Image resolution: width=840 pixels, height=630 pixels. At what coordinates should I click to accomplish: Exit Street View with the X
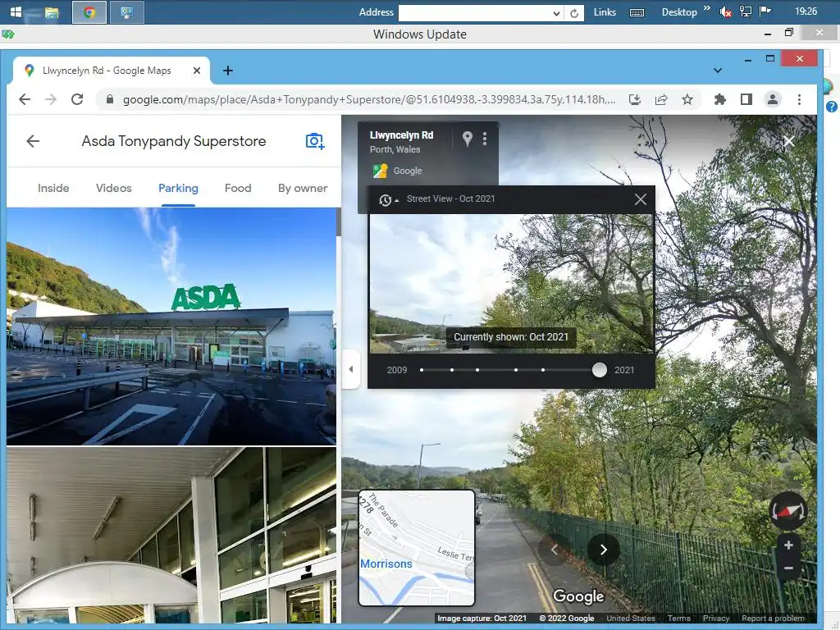point(788,141)
